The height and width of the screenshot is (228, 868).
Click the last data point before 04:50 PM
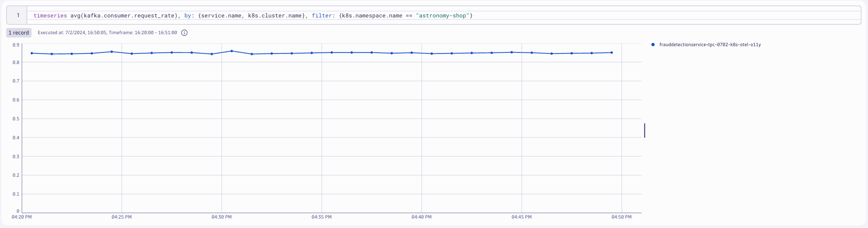click(612, 52)
